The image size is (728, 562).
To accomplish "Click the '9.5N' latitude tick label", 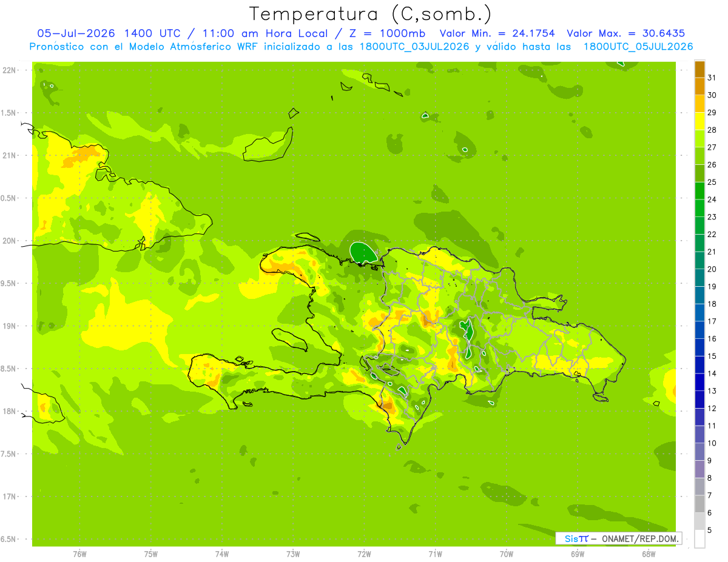I will point(9,283).
